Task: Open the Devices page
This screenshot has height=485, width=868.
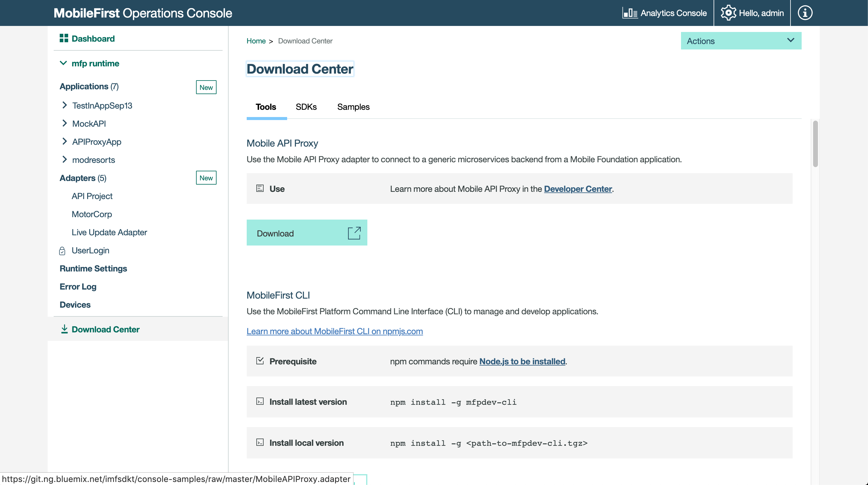Action: pyautogui.click(x=75, y=305)
